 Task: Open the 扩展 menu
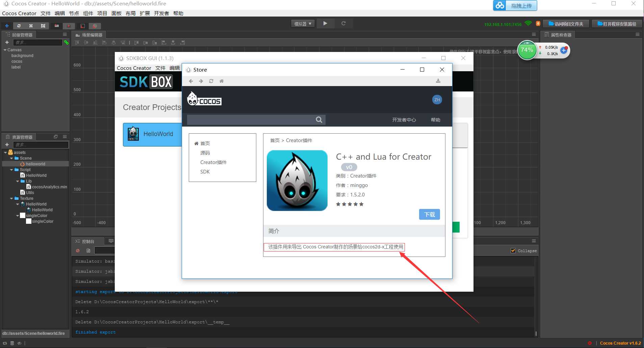(x=145, y=14)
